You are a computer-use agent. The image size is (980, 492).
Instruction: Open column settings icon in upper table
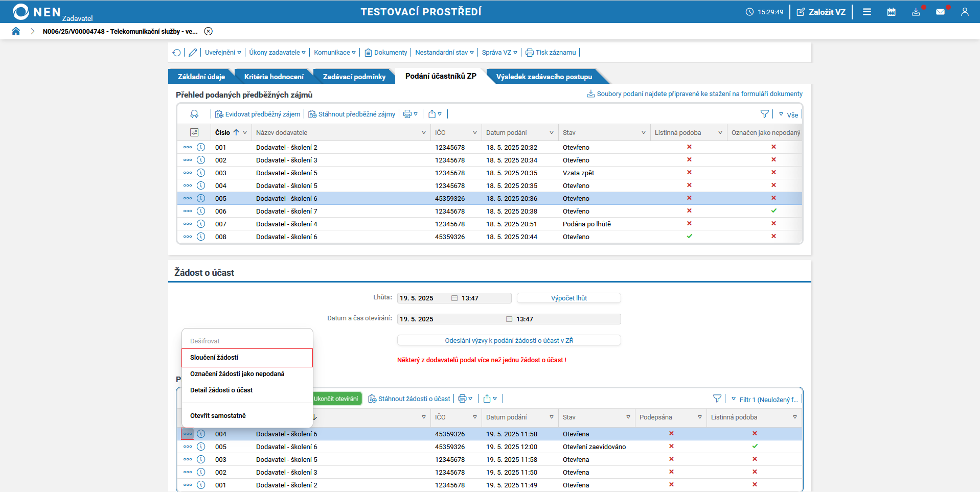(x=194, y=132)
